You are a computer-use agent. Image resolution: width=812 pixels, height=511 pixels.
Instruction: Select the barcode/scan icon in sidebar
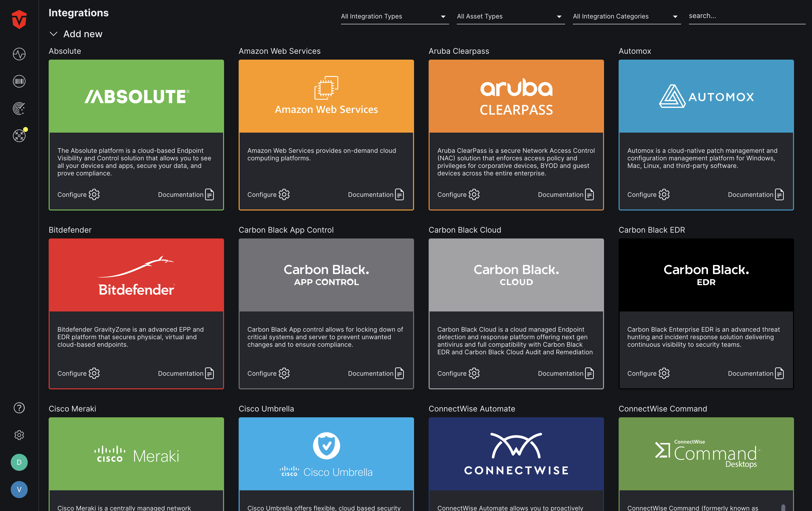coord(18,81)
